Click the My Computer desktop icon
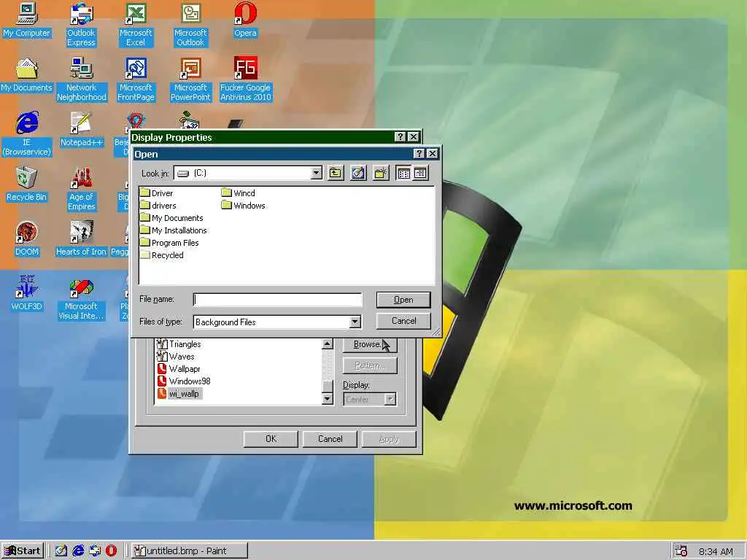This screenshot has width=747, height=560. tap(27, 20)
